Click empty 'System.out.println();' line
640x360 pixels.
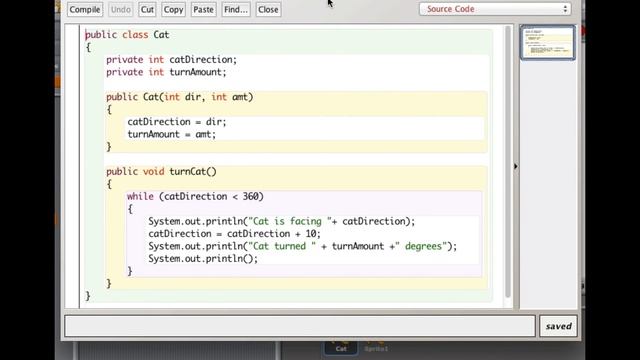203,259
